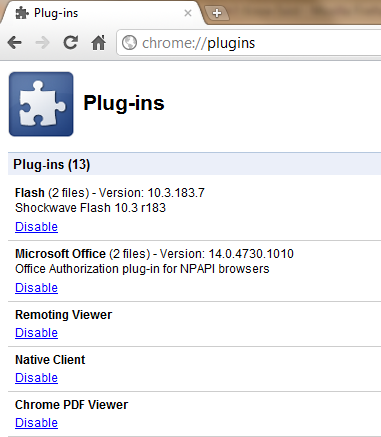
Task: Click the large puzzle piece Plug-ins logo
Action: coord(41,104)
